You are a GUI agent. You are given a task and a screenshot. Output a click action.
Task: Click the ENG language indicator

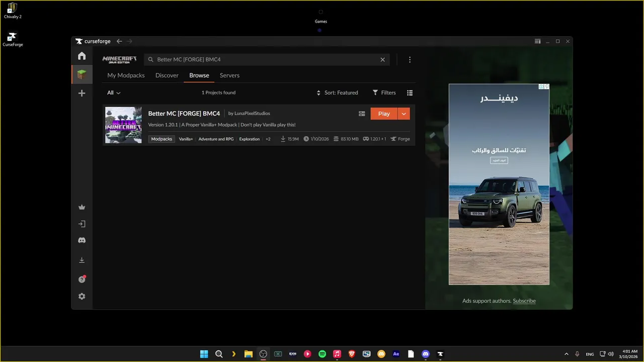click(x=590, y=354)
